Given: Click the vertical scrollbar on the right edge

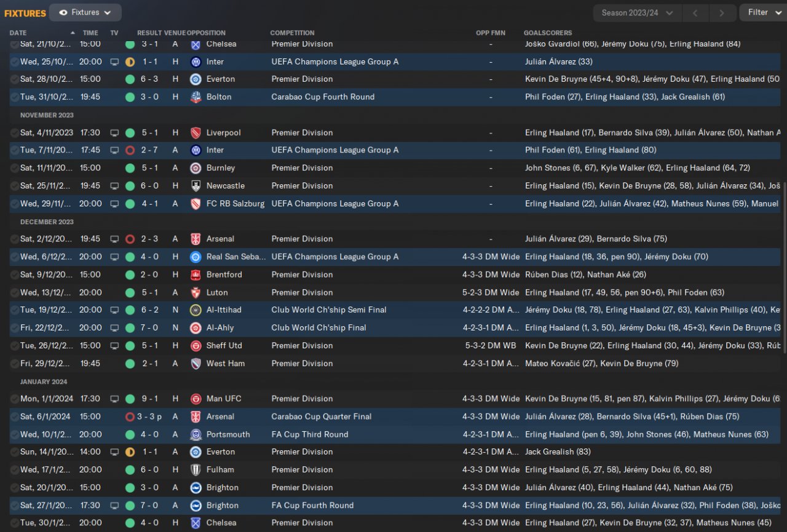Looking at the screenshot, I should [x=785, y=267].
